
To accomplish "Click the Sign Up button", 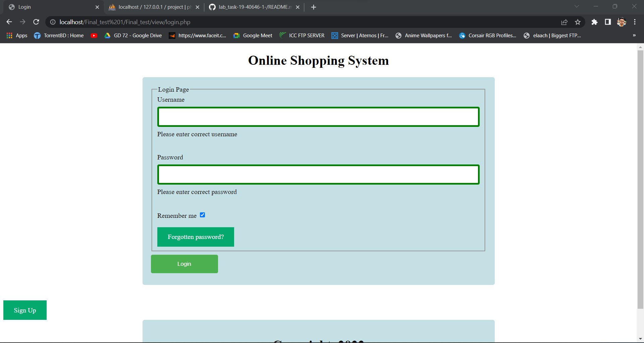I will click(24, 310).
